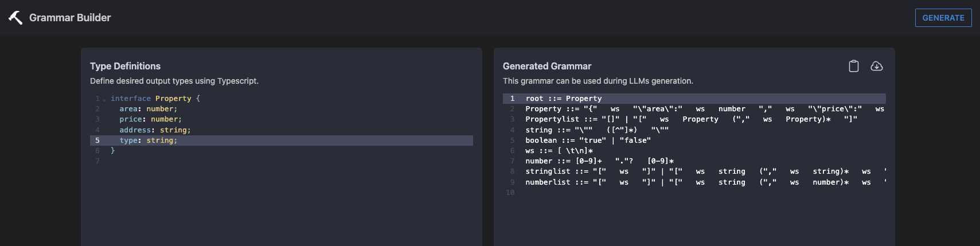Select 'root ::= Property' grammar line
The height and width of the screenshot is (246, 980).
pos(694,99)
